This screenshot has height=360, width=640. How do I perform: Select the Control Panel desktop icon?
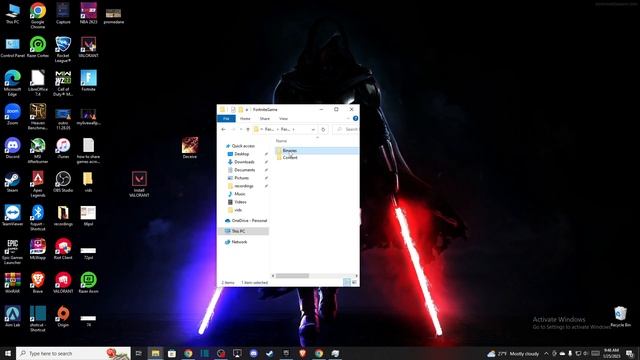click(12, 47)
